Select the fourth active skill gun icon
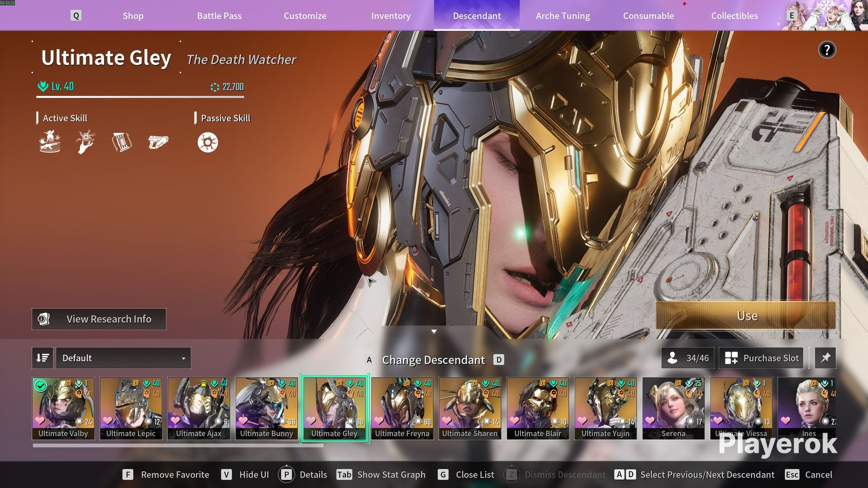The image size is (868, 488). 158,142
